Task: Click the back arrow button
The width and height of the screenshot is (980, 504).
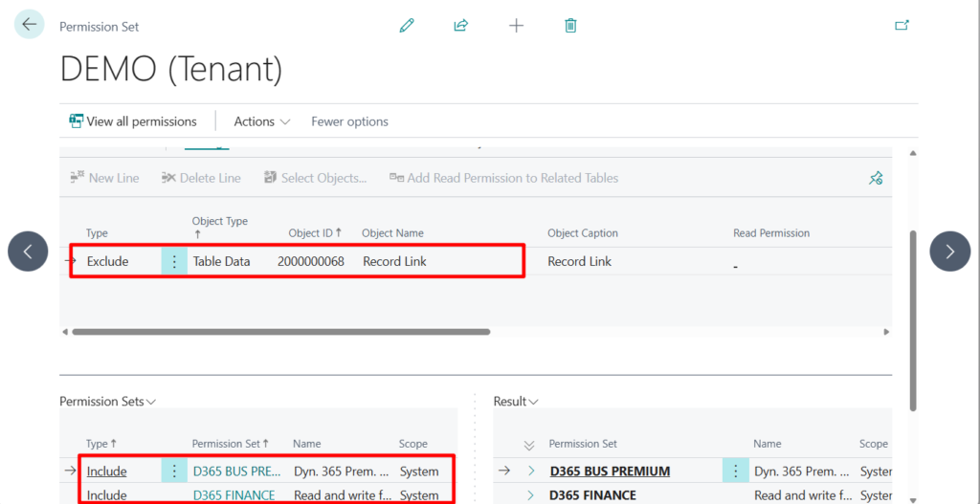Action: click(30, 25)
